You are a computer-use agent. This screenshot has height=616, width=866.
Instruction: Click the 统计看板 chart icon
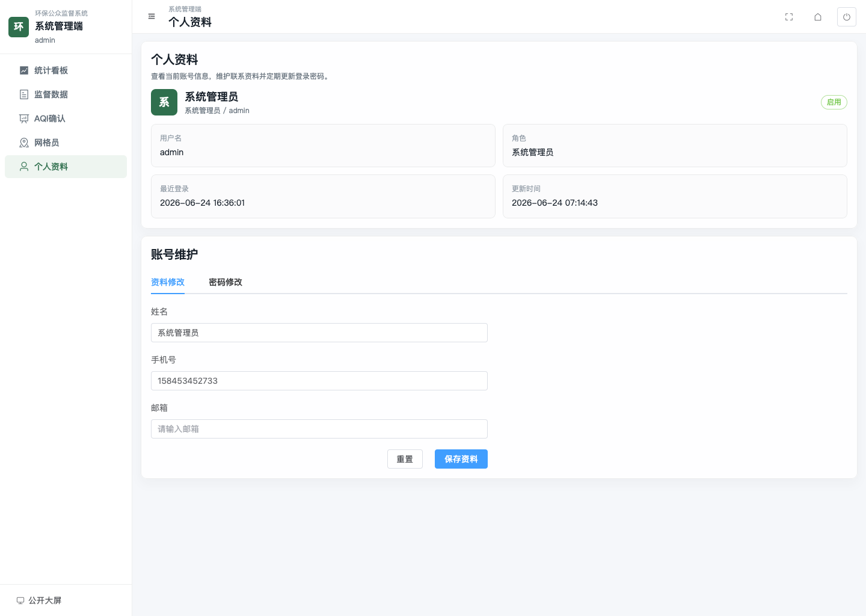(x=24, y=70)
